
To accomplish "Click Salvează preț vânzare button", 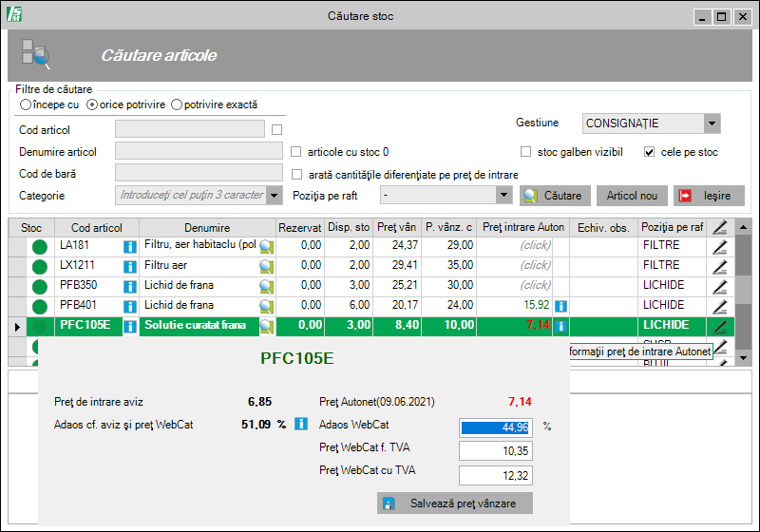I will pyautogui.click(x=455, y=503).
